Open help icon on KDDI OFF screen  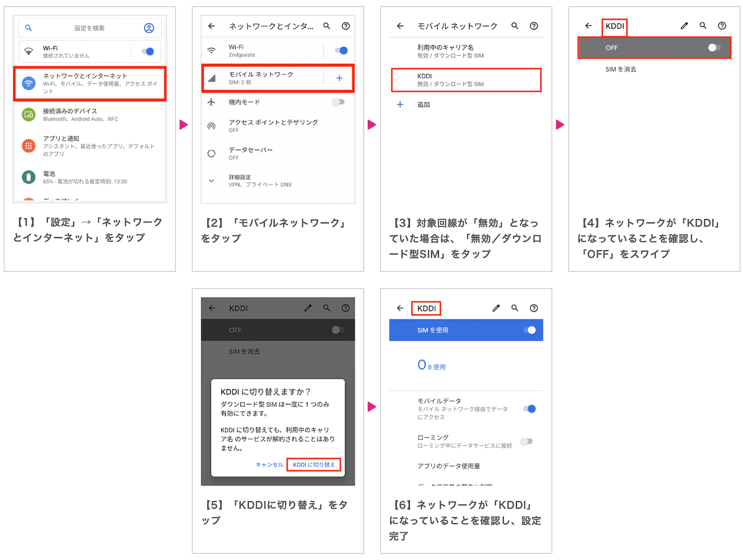pos(722,26)
